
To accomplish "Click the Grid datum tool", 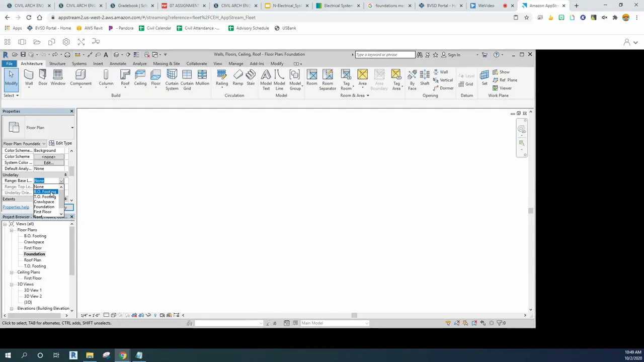I will tap(465, 84).
